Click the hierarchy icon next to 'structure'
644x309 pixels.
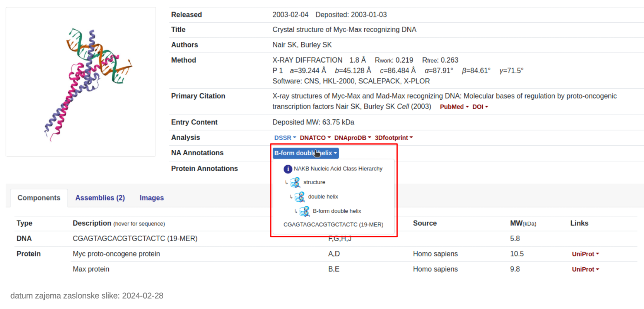(x=295, y=182)
